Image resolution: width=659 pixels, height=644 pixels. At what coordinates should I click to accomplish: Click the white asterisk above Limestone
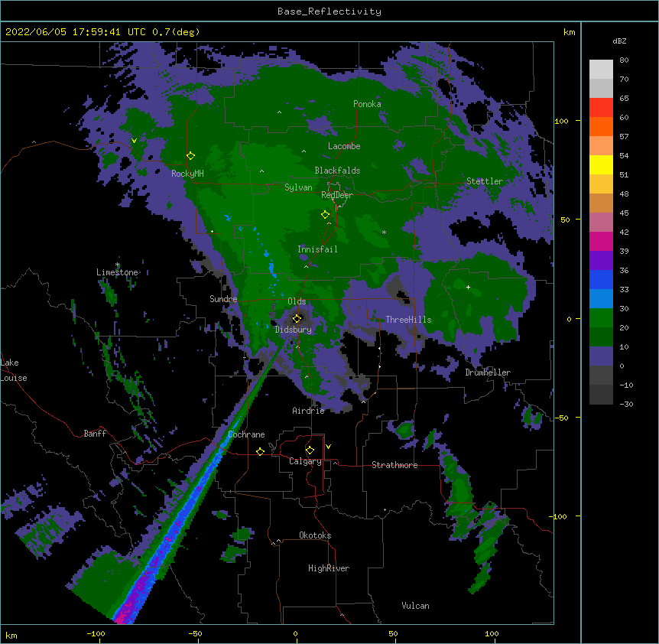point(118,265)
